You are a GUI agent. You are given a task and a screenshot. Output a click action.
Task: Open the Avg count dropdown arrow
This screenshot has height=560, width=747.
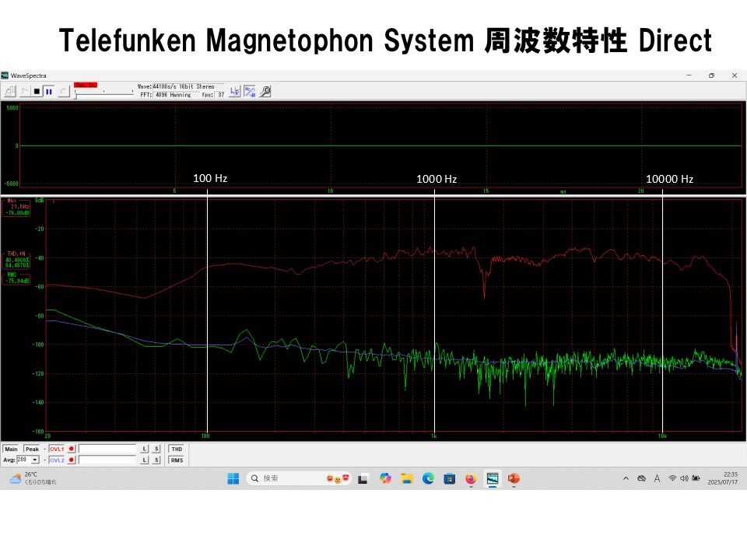35,460
